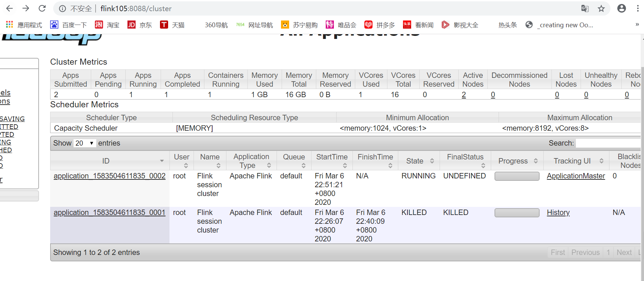The image size is (644, 281).
Task: Click progress bar of the RUNNING application
Action: pyautogui.click(x=517, y=176)
